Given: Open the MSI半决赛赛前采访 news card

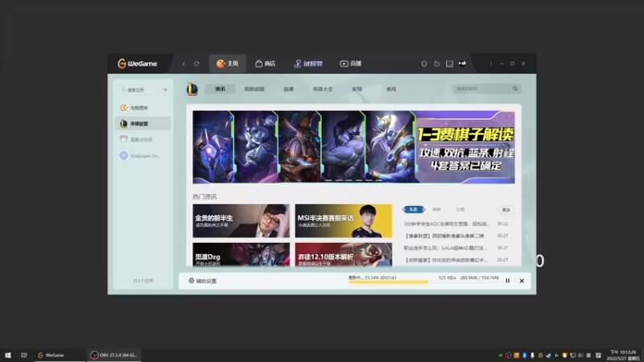Looking at the screenshot, I should [344, 220].
